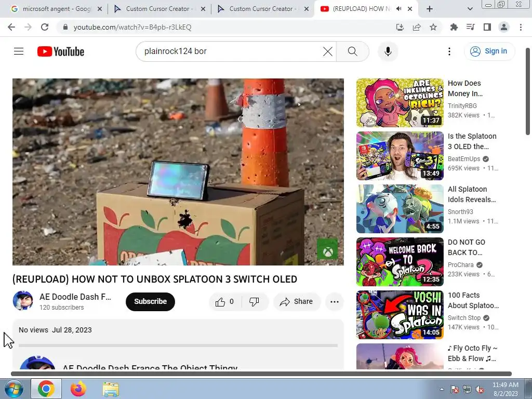Open 'DO NOT GO BACK TO...' video title

[467, 247]
